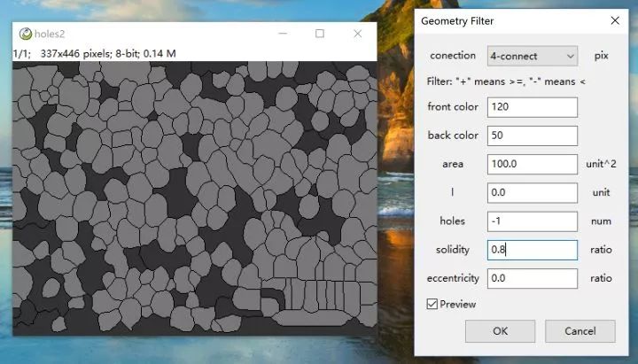638x364 pixels.
Task: Maximize the holes2 image window
Action: pos(320,34)
